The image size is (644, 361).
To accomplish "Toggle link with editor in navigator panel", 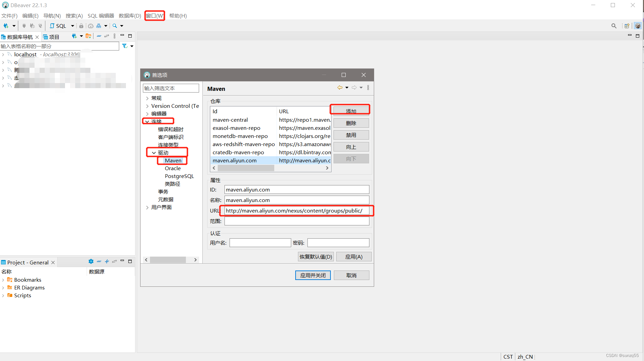I will [107, 36].
